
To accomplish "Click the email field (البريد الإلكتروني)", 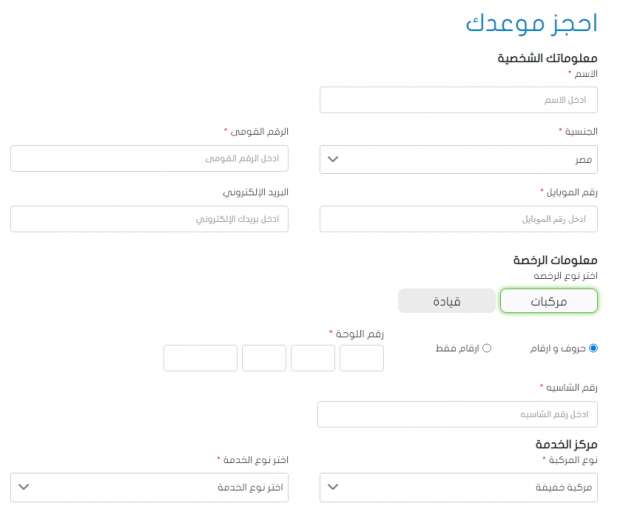I will (149, 219).
